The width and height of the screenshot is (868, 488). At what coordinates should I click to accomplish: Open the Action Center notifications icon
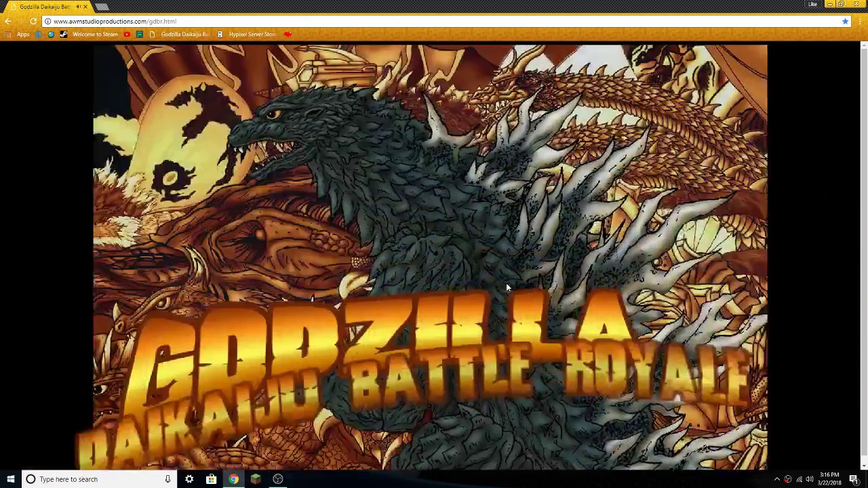(854, 479)
